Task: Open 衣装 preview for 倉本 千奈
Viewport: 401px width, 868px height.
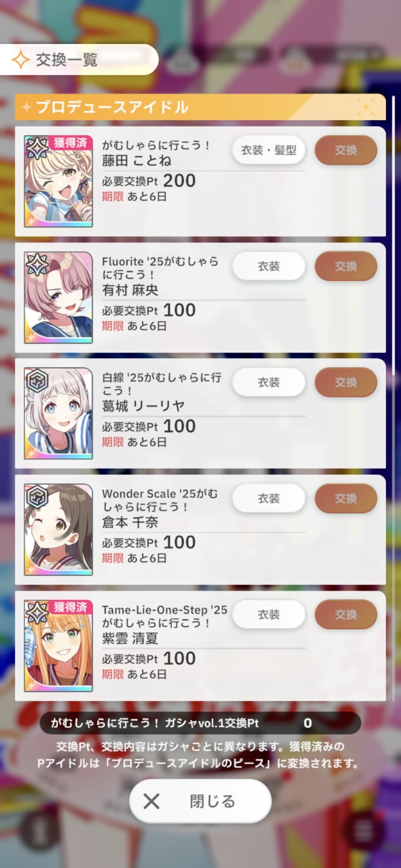Action: [x=268, y=498]
